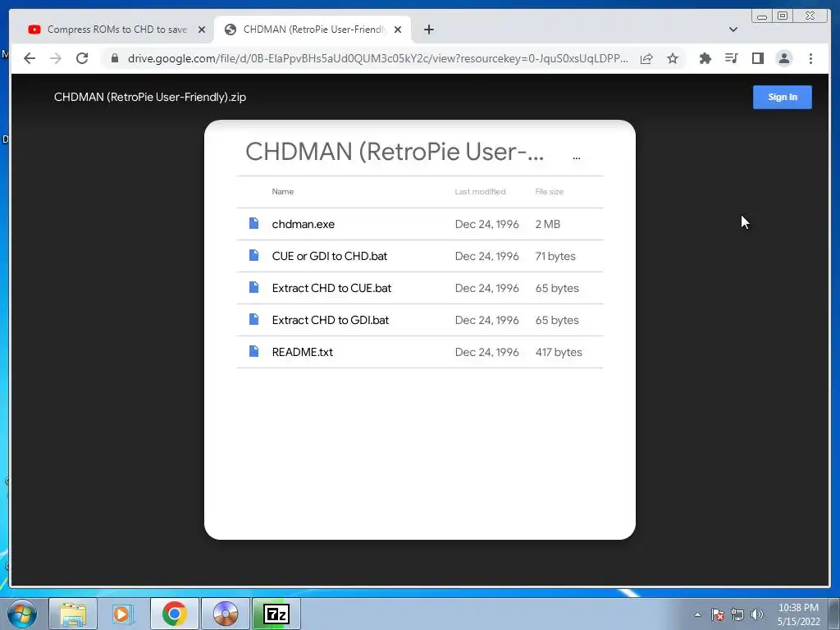Click the Last modified column header
The width and height of the screenshot is (840, 630).
pos(480,192)
